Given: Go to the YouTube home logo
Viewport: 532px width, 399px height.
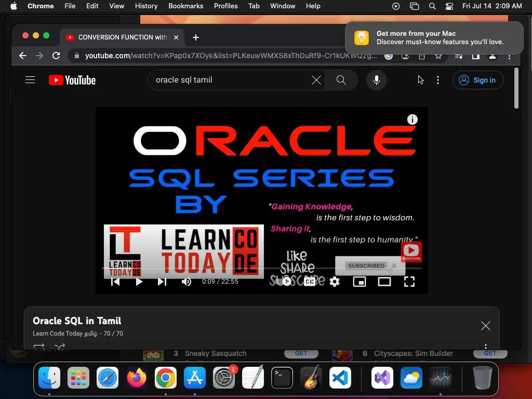Looking at the screenshot, I should tap(72, 80).
